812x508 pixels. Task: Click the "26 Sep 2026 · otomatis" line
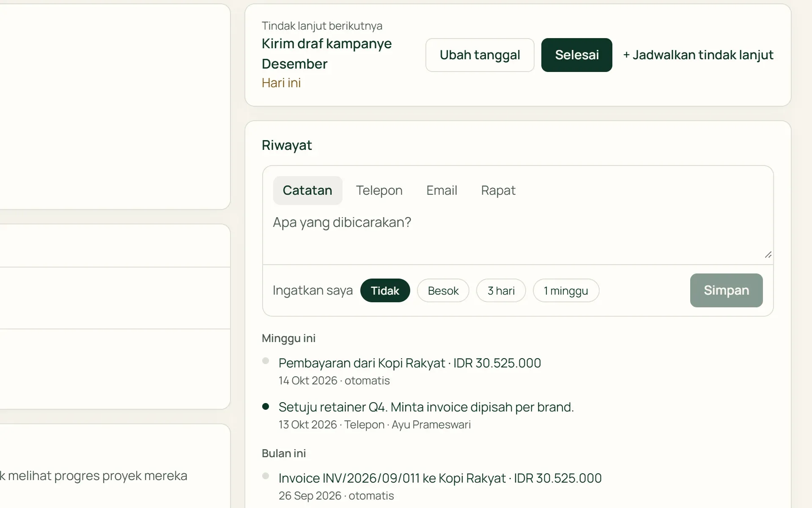[x=336, y=496]
